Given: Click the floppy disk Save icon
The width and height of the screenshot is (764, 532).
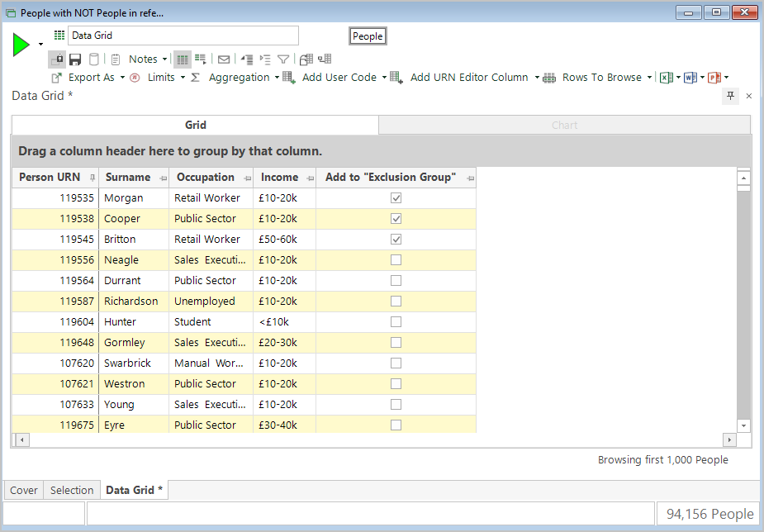Looking at the screenshot, I should click(x=75, y=59).
